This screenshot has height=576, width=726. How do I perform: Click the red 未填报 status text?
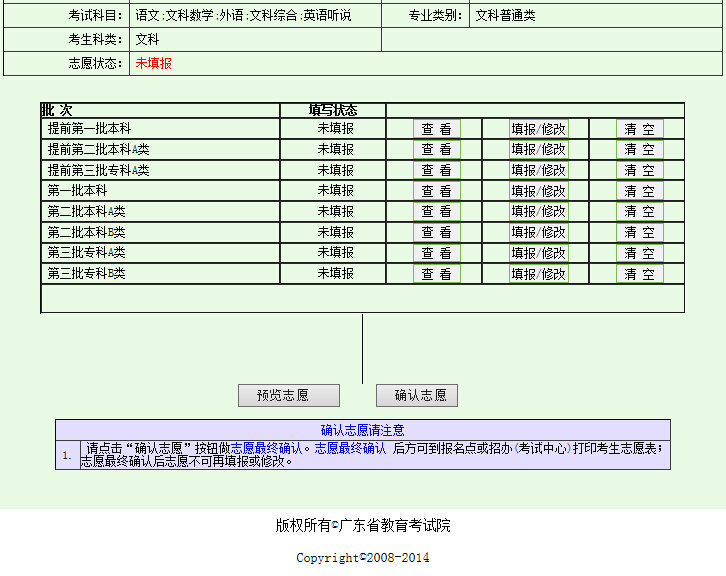[154, 63]
